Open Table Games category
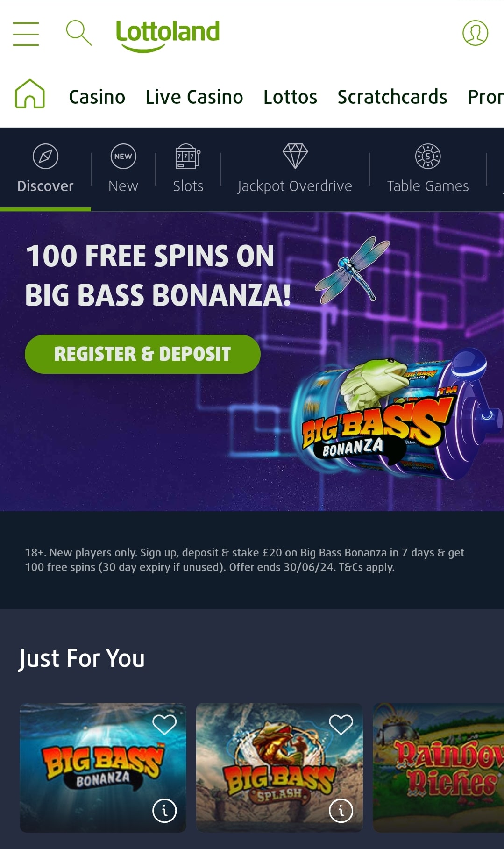 428,169
